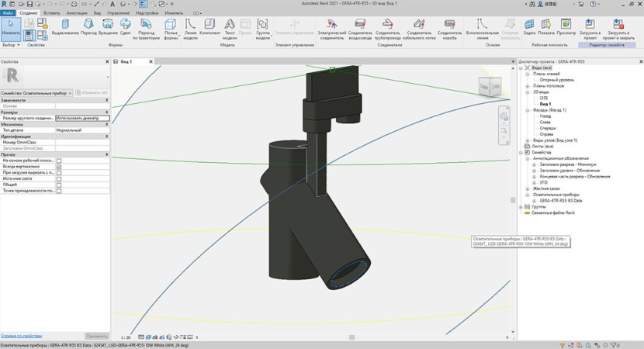Open the Семейство: Осветительные приборы dropdown
Screen dimensions: 644x349
69,93
